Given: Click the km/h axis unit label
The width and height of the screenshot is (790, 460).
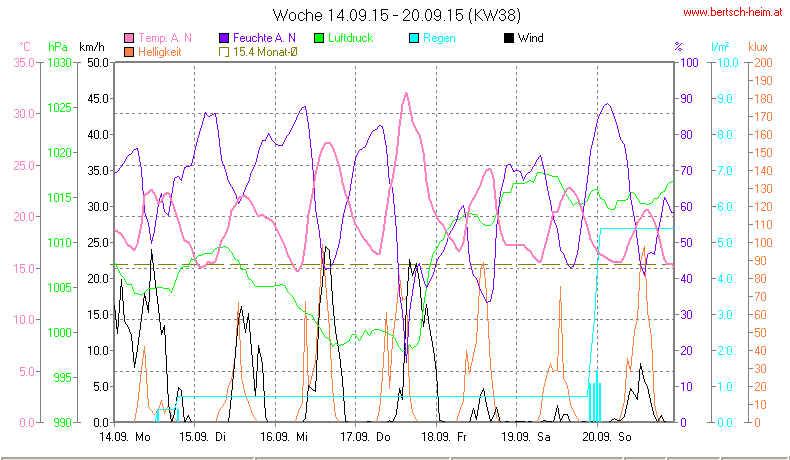Looking at the screenshot, I should (x=92, y=47).
